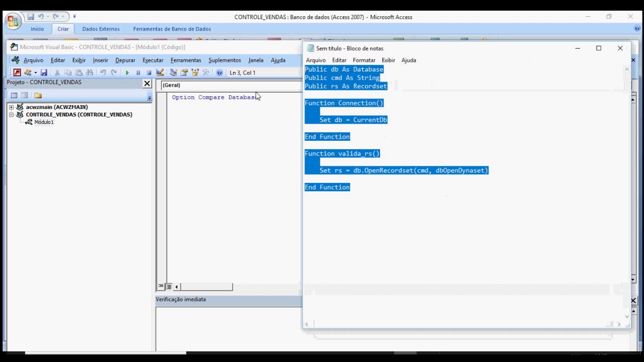This screenshot has height=362, width=644.
Task: Open Exibir menu in Bloco de notas
Action: point(388,60)
